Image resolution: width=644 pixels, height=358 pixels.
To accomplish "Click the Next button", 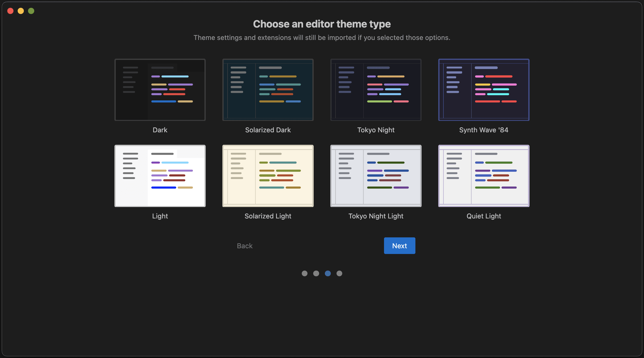I will click(399, 246).
